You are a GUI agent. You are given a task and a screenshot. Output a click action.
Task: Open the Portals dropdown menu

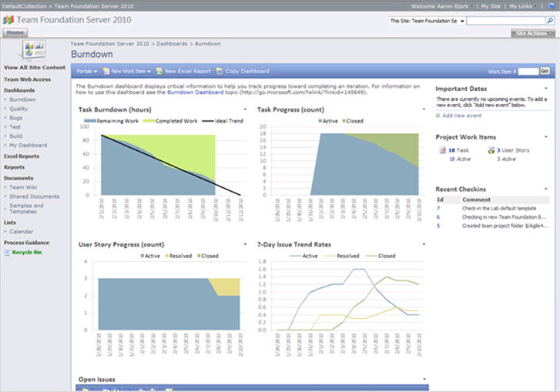click(87, 72)
